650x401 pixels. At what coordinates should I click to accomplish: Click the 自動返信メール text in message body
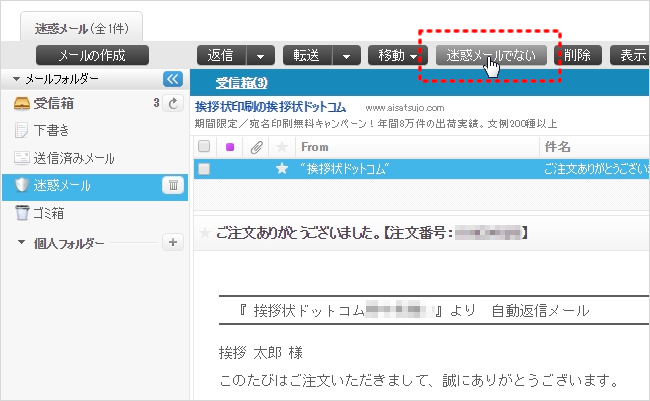click(x=540, y=310)
